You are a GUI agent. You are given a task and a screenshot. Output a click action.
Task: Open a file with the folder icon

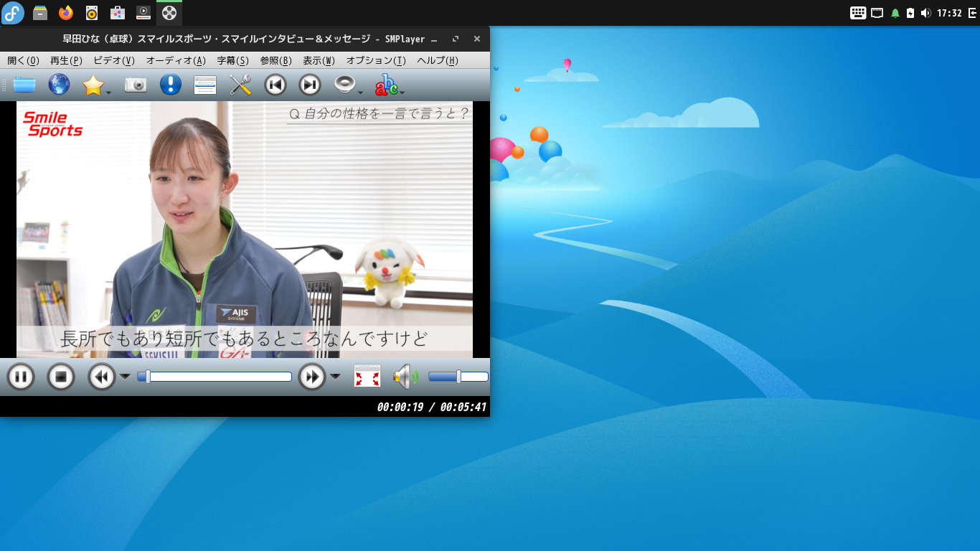click(24, 85)
